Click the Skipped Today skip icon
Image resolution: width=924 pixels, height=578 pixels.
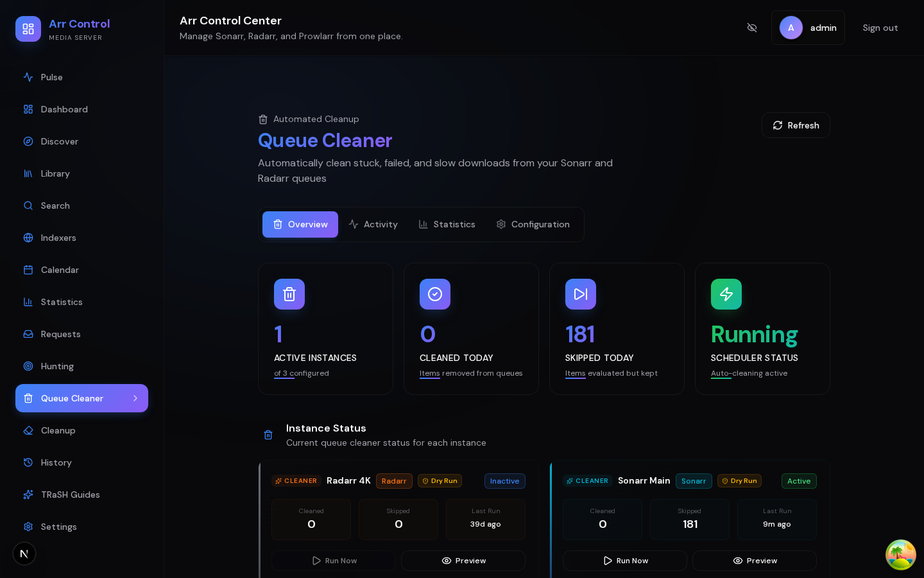point(581,294)
